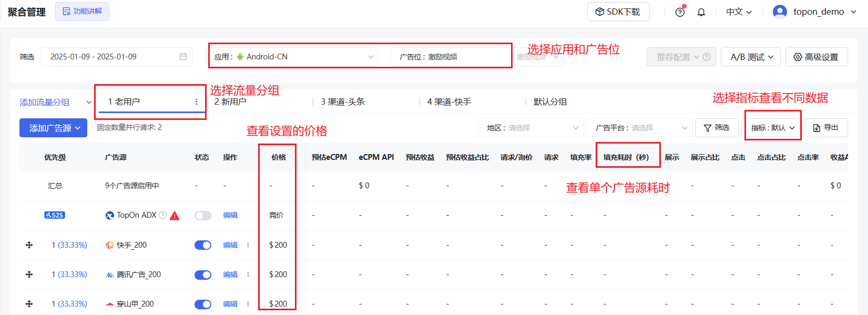
Task: Click the move handle for 腾讯广告_200 row
Action: (29, 275)
